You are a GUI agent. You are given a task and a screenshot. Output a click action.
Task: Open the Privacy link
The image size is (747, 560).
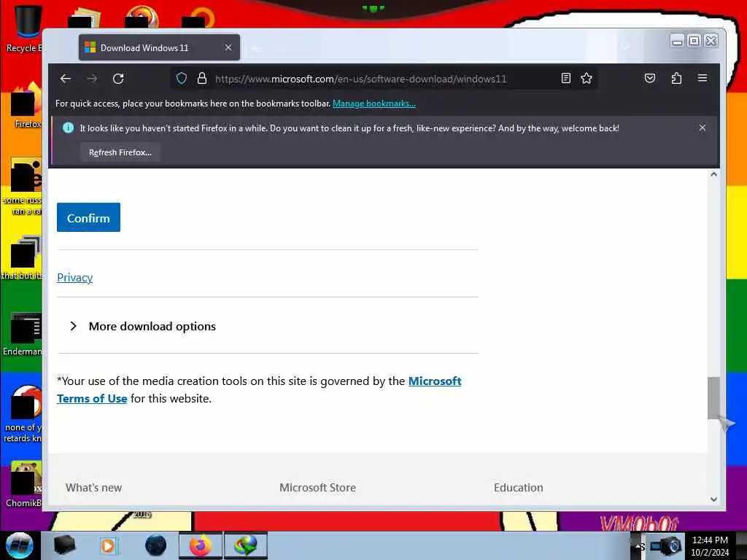pos(75,278)
